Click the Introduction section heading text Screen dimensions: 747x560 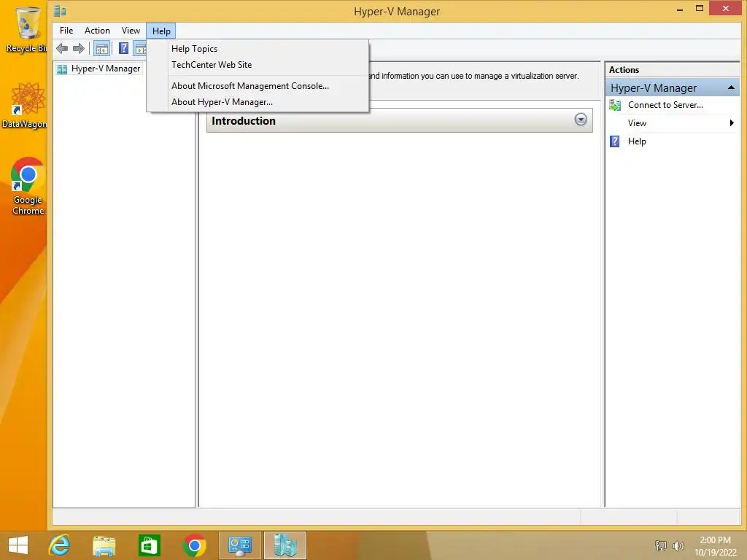[x=244, y=121]
